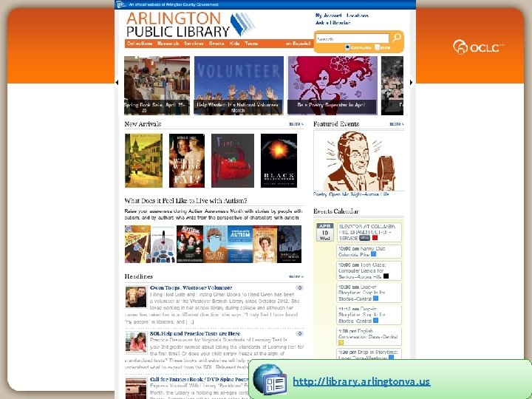Select the Site search radio button
Image resolution: width=532 pixels, height=399 pixels.
click(377, 47)
